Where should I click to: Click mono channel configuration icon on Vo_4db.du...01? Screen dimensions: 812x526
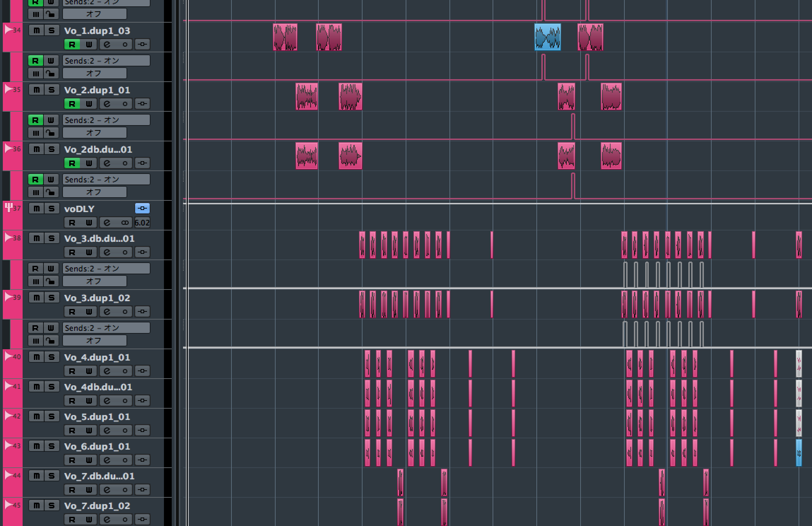[125, 401]
